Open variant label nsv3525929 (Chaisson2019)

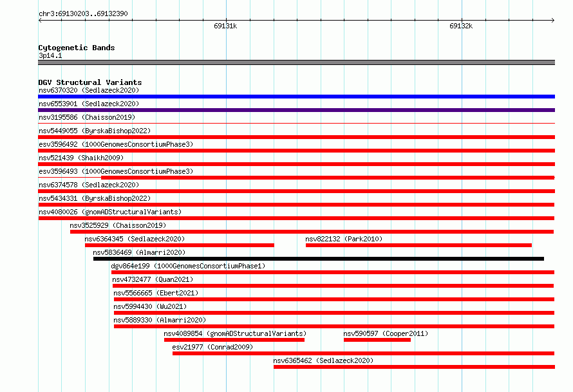point(118,225)
